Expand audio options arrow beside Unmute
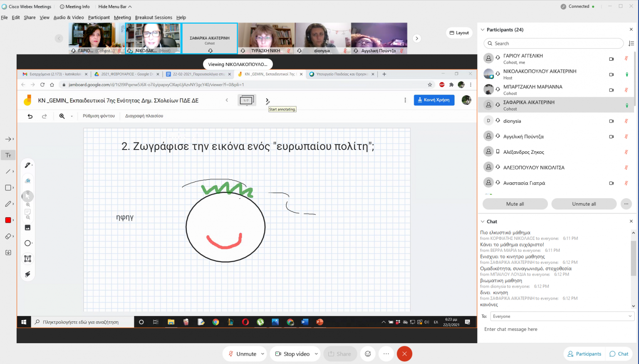The height and width of the screenshot is (364, 639). [263, 354]
